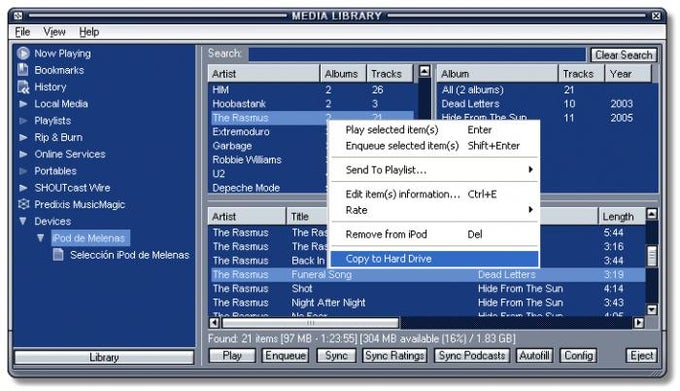Viewport: 680px width, 391px height.
Task: Click the Sync button
Action: pyautogui.click(x=336, y=355)
